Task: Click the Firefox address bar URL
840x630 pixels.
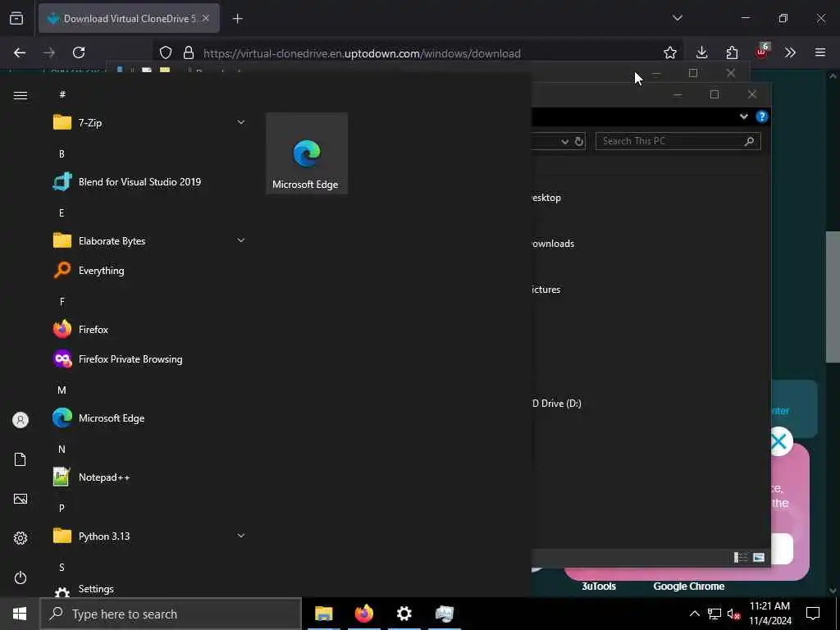Action: coord(362,53)
